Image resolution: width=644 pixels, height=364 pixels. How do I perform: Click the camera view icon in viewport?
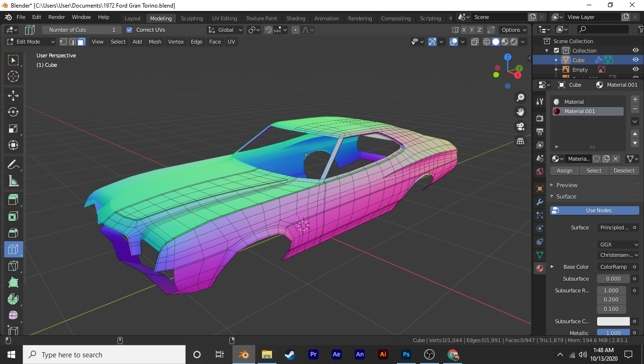pyautogui.click(x=520, y=127)
